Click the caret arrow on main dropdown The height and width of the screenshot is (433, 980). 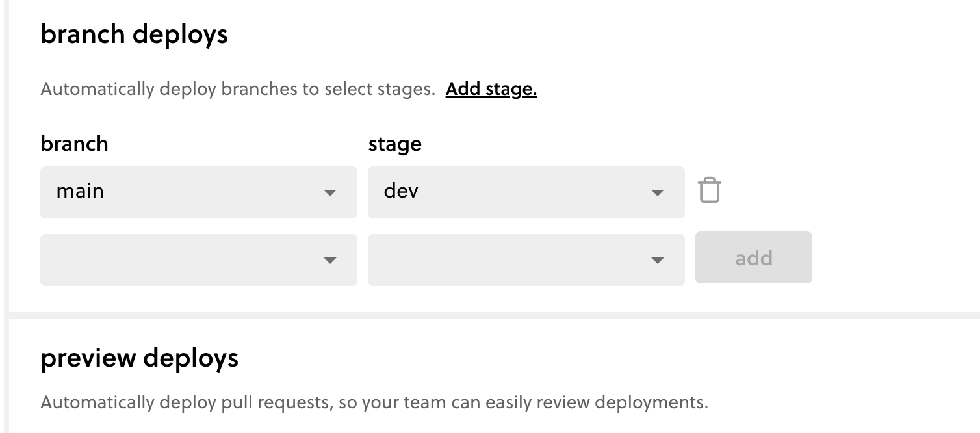tap(330, 193)
